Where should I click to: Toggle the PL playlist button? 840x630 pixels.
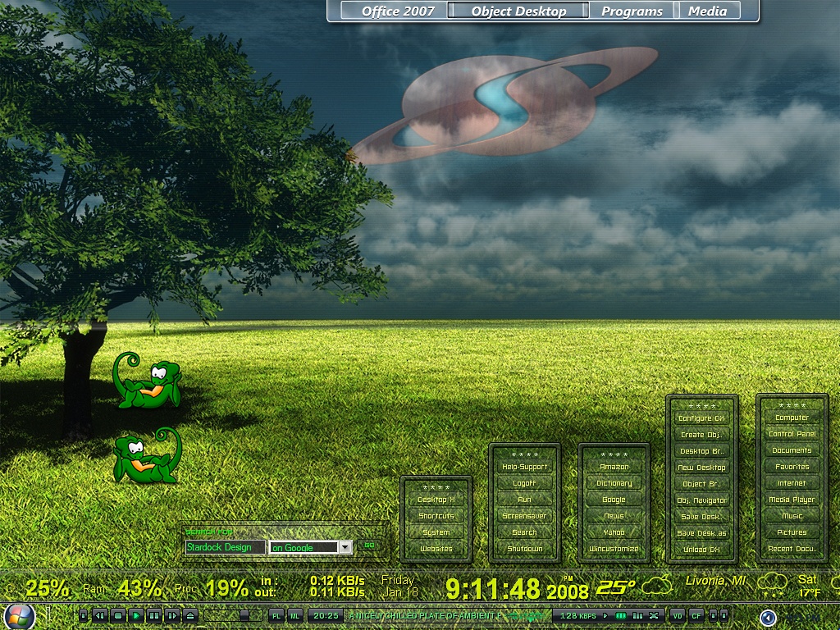276,615
